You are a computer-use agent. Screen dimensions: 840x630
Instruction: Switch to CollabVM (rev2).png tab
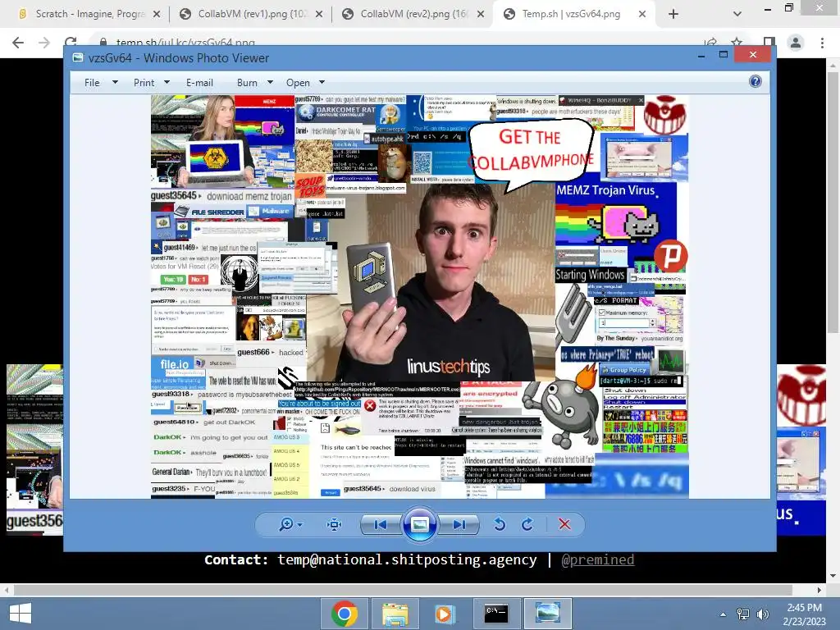click(413, 14)
